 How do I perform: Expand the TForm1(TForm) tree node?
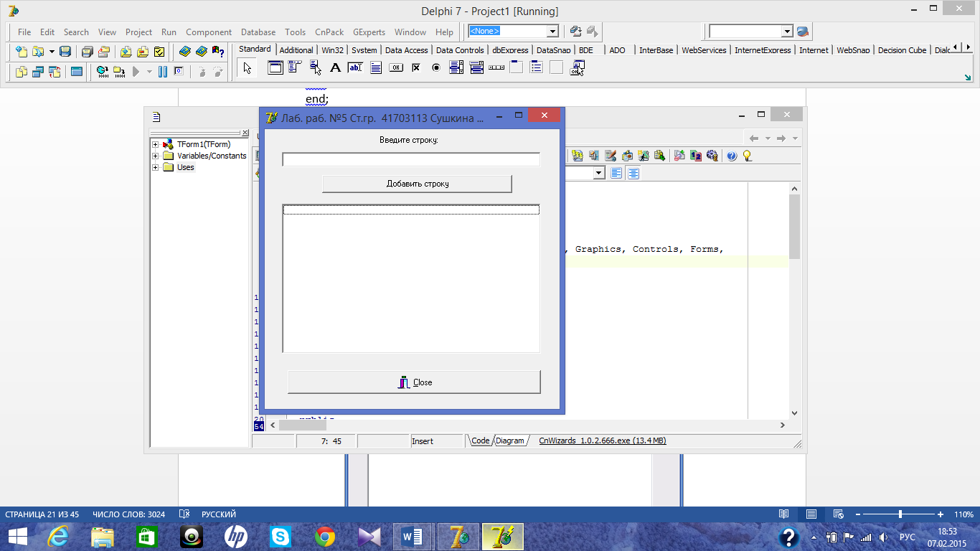click(x=155, y=145)
